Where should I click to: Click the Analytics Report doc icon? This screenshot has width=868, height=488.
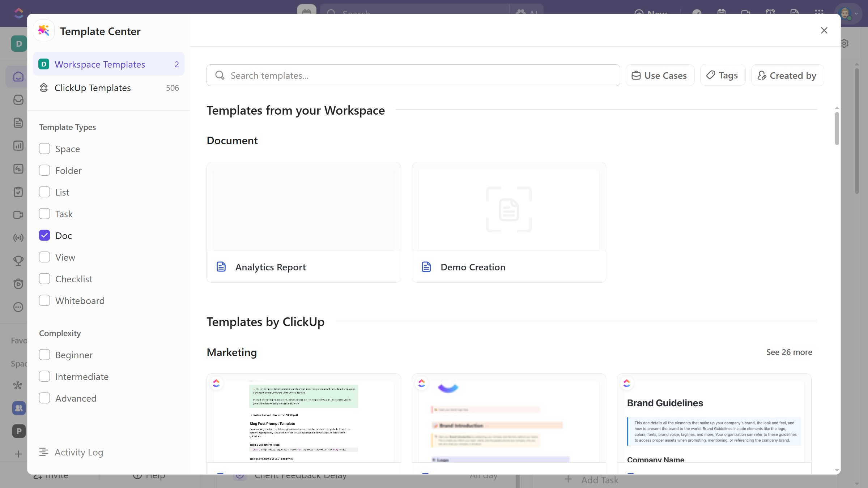(x=221, y=267)
